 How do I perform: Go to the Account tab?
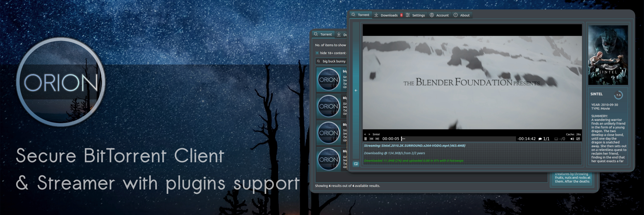439,15
